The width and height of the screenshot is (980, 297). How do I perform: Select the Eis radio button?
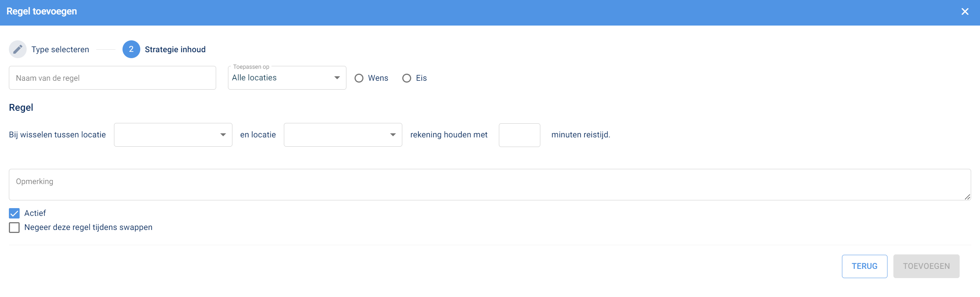tap(407, 79)
